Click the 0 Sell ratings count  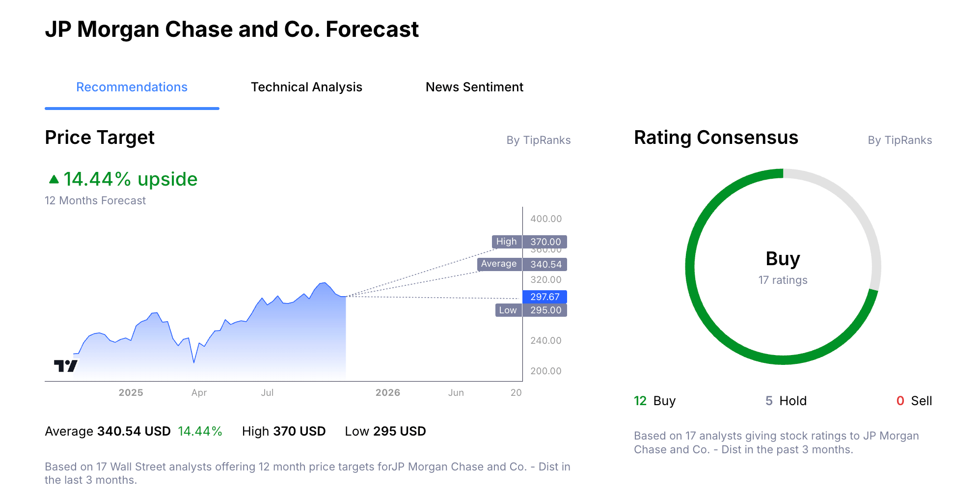914,401
